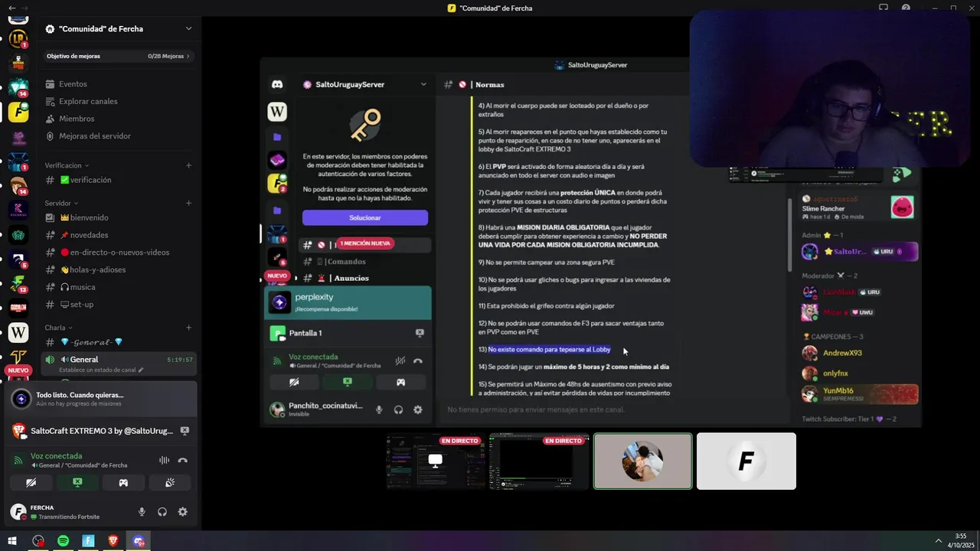Open the Todo listo missions notice
980x551 pixels.
click(x=101, y=399)
